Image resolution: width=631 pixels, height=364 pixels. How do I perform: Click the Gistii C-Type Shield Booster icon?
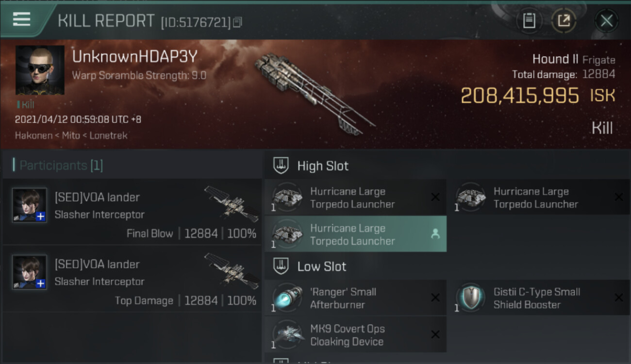470,298
